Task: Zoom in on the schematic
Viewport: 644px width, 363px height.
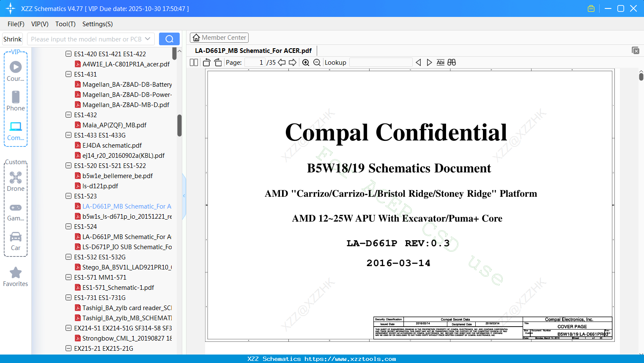Action: pyautogui.click(x=306, y=63)
